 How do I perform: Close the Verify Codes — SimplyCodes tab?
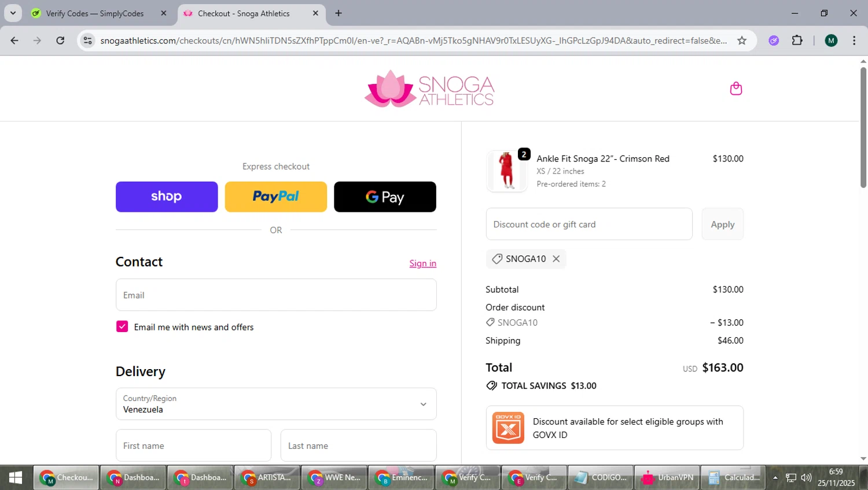click(x=164, y=13)
